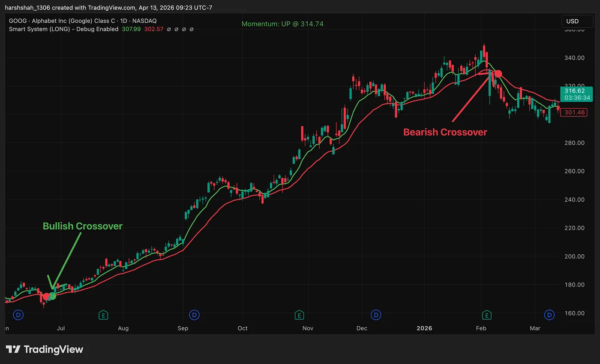This screenshot has height=364, width=600.
Task: Click the Nov label on the time axis
Action: click(x=308, y=328)
